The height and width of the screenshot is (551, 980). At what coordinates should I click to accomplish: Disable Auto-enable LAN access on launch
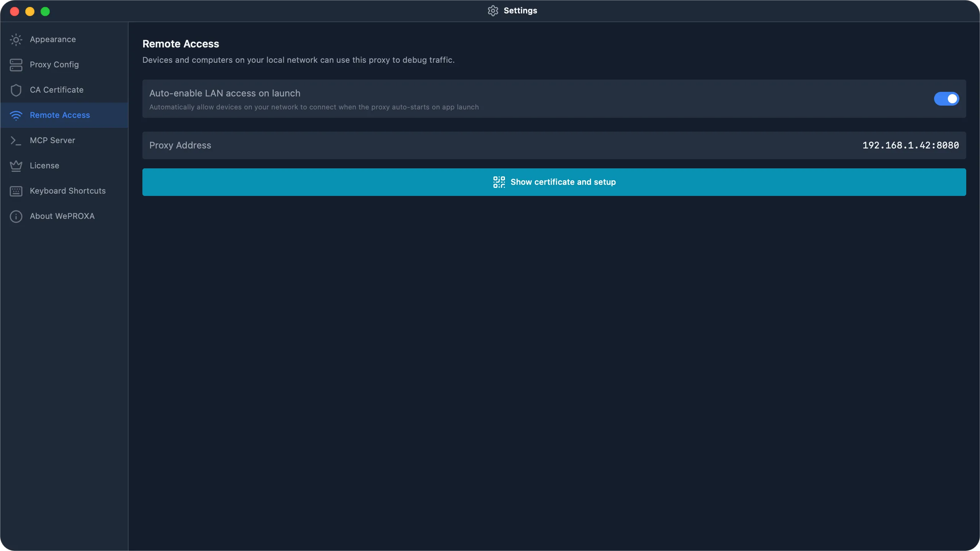coord(946,99)
